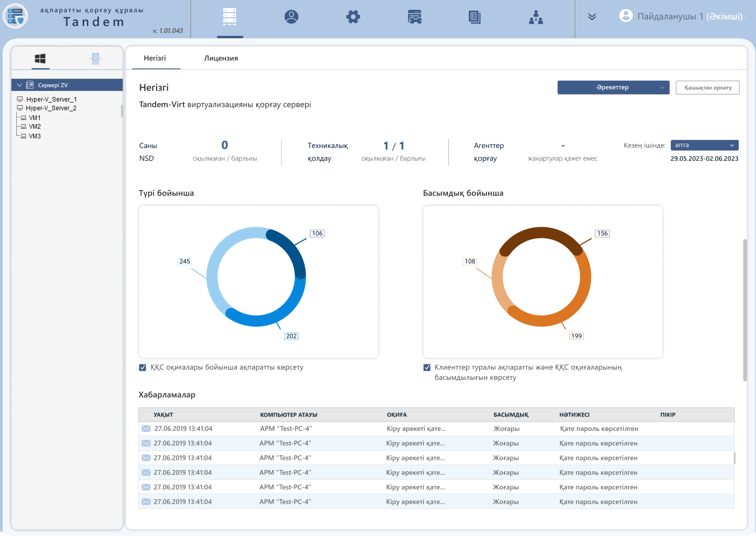
Task: Click the server connection icon in top bar
Action: click(x=415, y=17)
